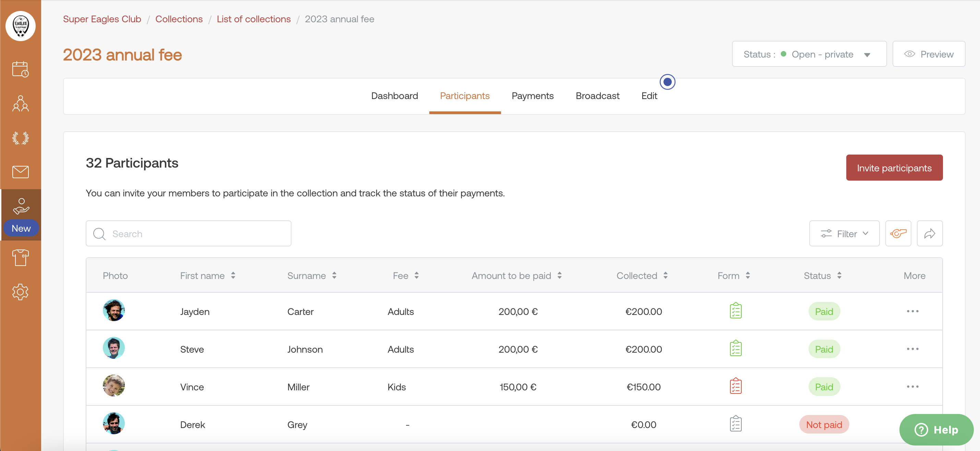Image resolution: width=980 pixels, height=451 pixels.
Task: Open the members group icon in sidebar
Action: (20, 103)
